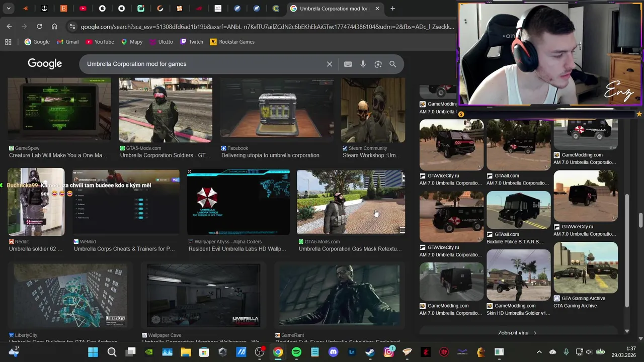Open the tab search dropdown arrow
This screenshot has width=644, height=362.
tap(9, 9)
